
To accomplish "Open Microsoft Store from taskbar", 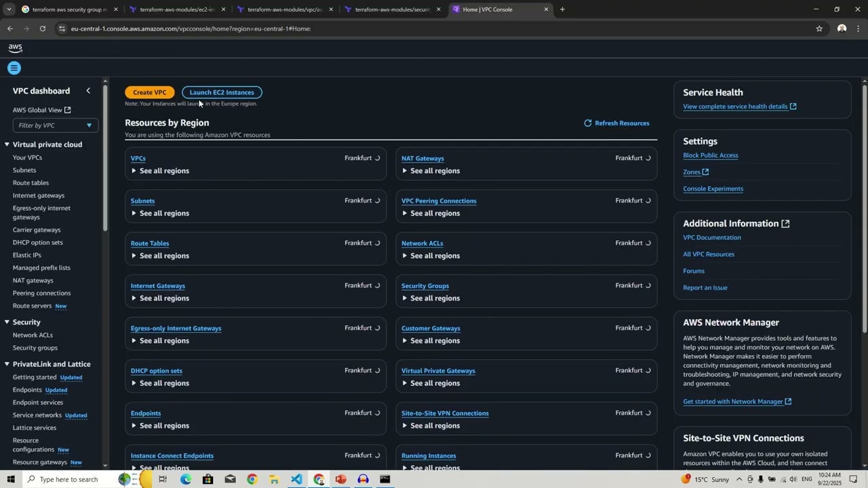I will coord(208,479).
